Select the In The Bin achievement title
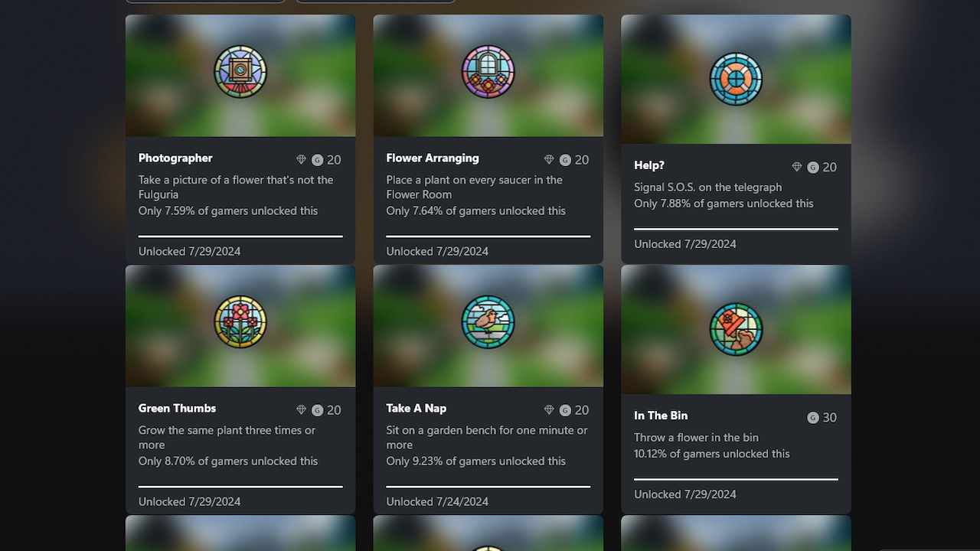980x551 pixels. pos(661,416)
